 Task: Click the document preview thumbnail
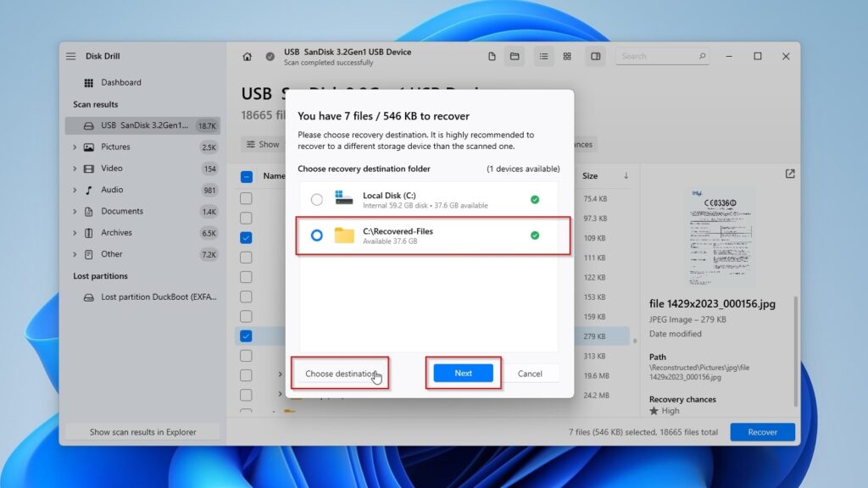click(x=721, y=237)
